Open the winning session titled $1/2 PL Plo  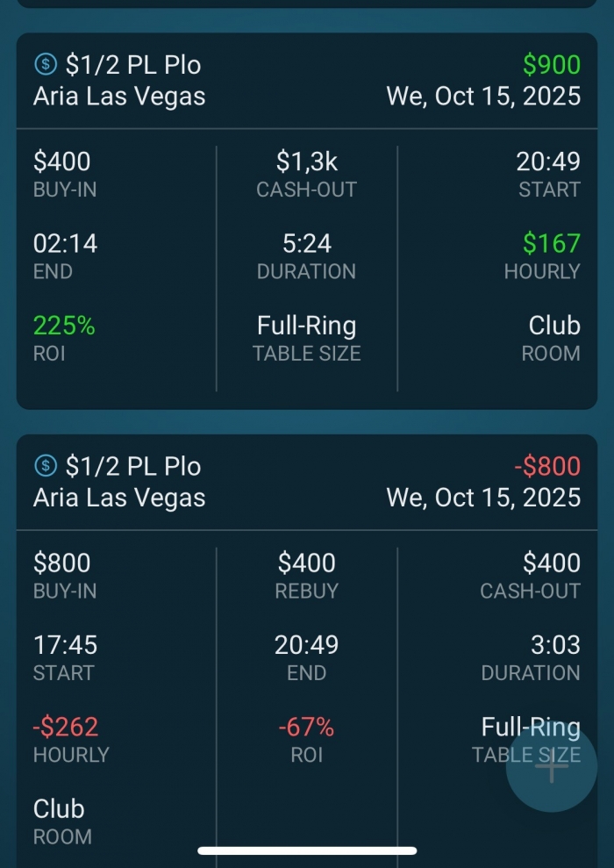click(133, 65)
